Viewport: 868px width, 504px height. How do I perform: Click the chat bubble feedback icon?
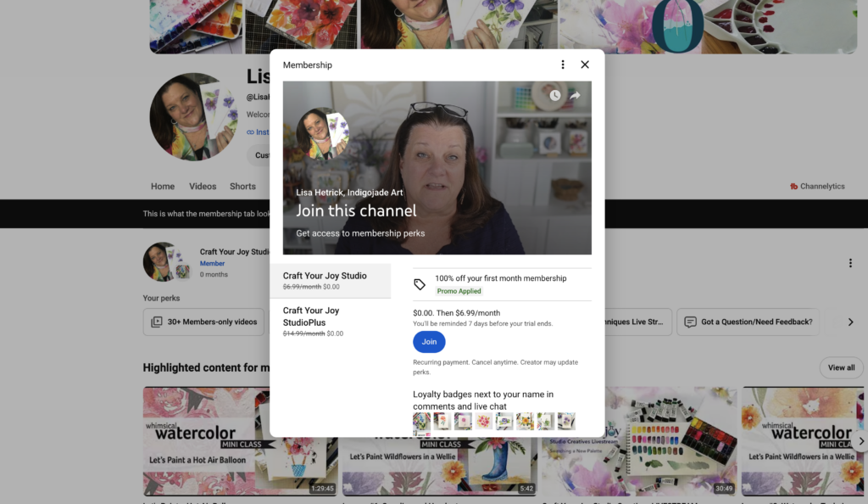click(x=690, y=322)
